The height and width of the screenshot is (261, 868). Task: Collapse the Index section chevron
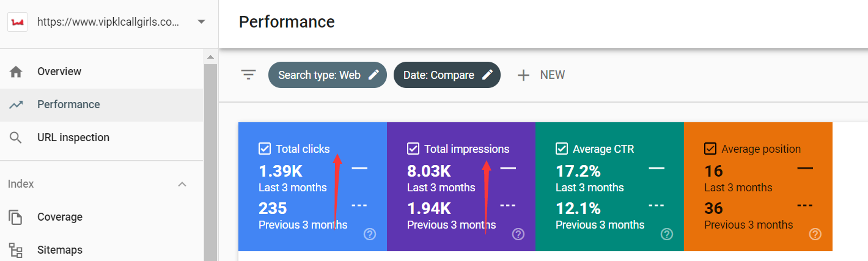[182, 184]
